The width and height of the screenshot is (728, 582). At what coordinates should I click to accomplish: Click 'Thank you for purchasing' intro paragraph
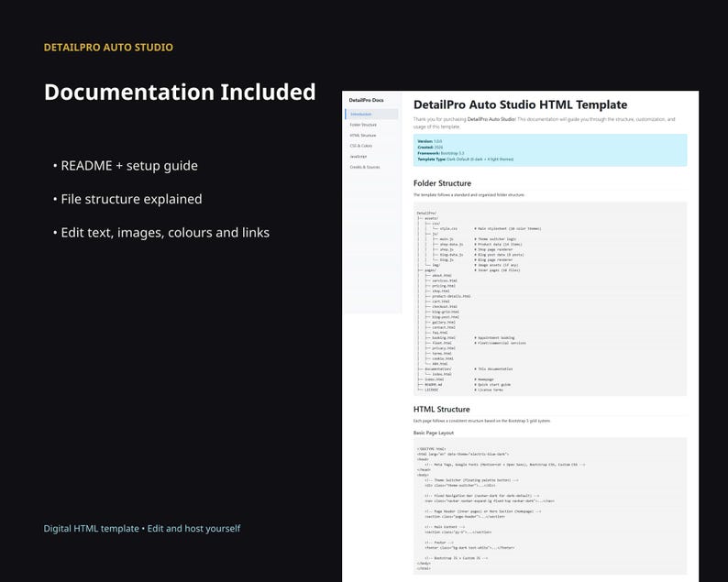point(544,123)
